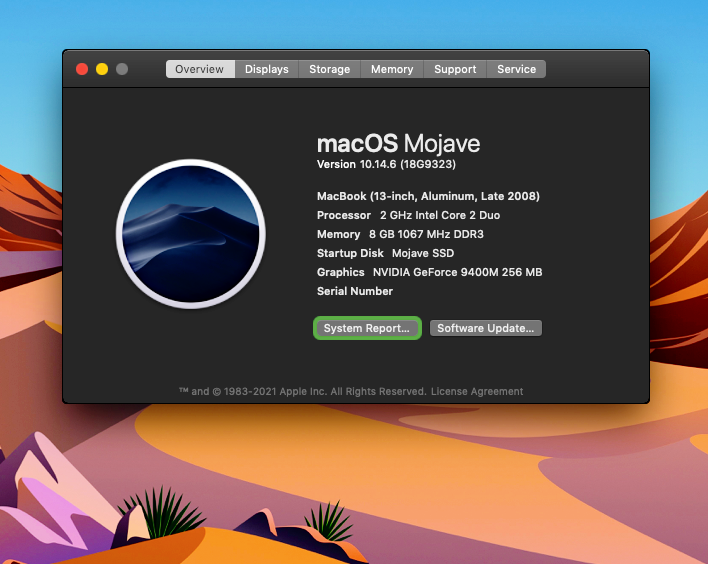This screenshot has height=564, width=708.
Task: Click the Startup Disk label
Action: (350, 253)
